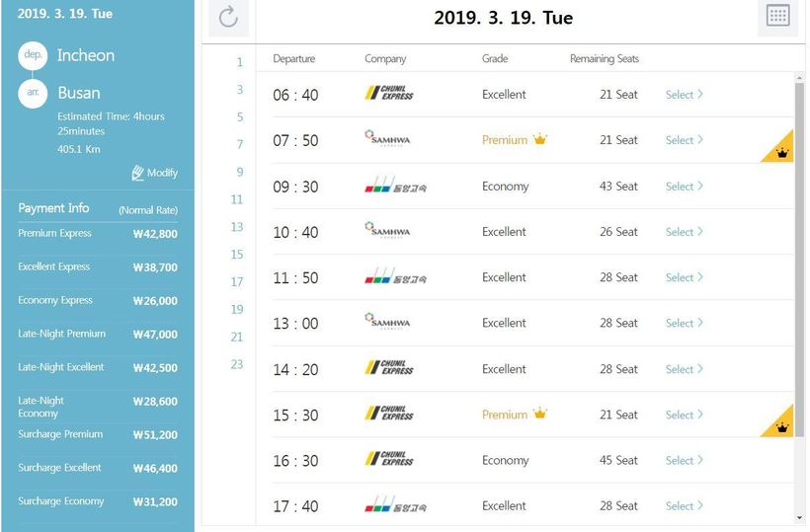Click the gold crown badge on 07:50 row
This screenshot has height=532, width=810.
click(781, 152)
